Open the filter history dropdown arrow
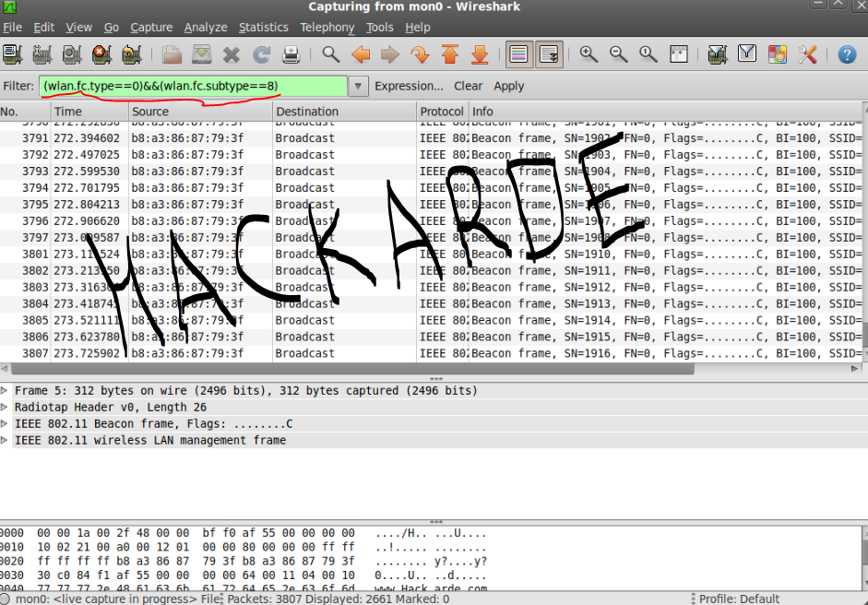 358,86
